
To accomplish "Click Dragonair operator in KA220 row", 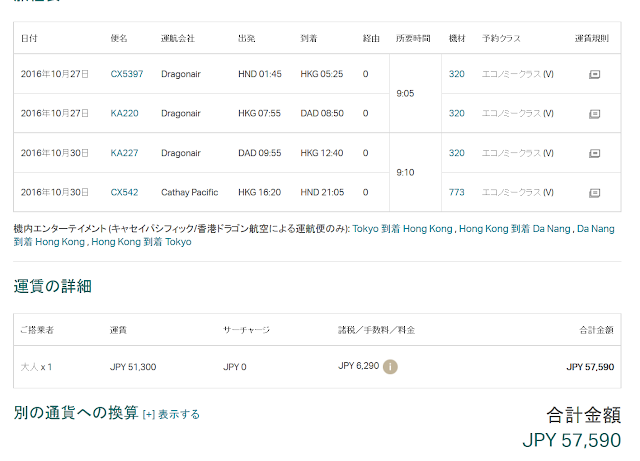I will tap(181, 113).
